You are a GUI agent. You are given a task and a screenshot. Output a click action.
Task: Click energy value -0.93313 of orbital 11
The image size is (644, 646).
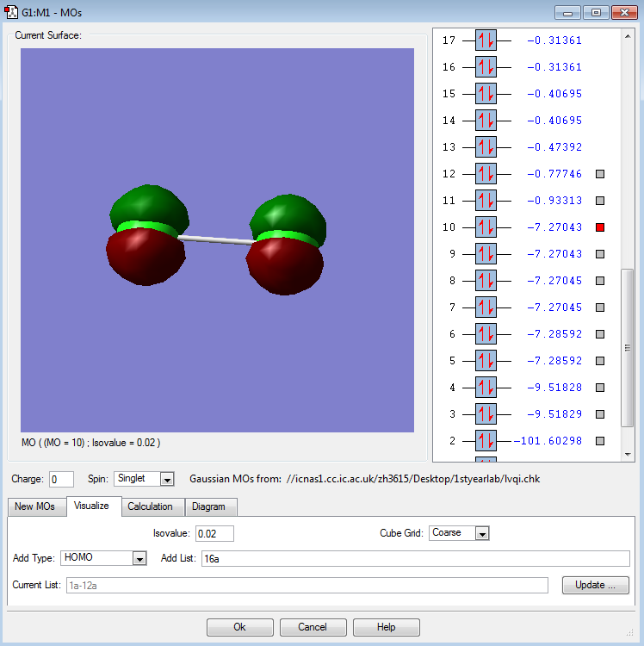point(554,201)
